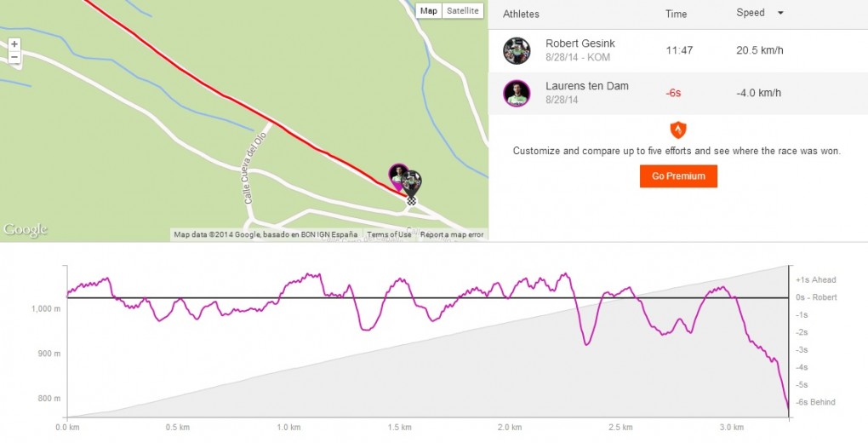Zoom out on the map

(14, 58)
